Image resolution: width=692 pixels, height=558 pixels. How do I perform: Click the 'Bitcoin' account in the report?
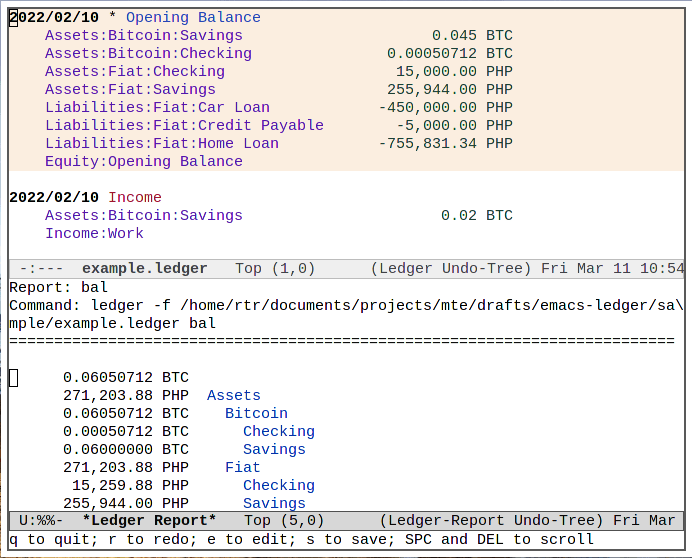tap(256, 414)
